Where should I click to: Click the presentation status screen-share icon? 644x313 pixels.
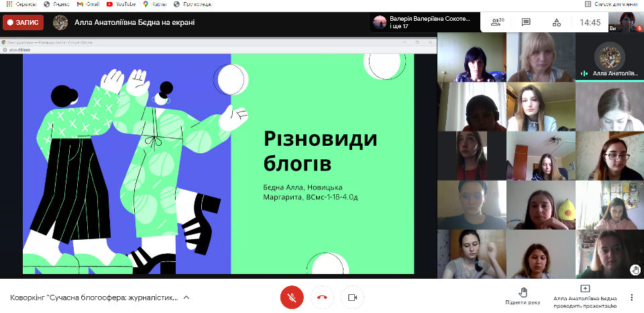point(585,289)
